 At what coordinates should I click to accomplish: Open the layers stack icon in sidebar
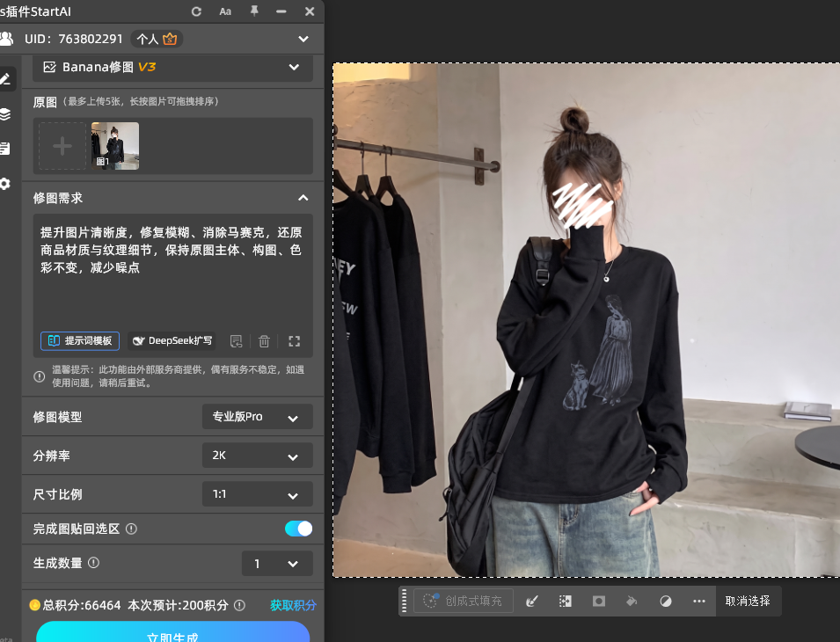click(5, 114)
